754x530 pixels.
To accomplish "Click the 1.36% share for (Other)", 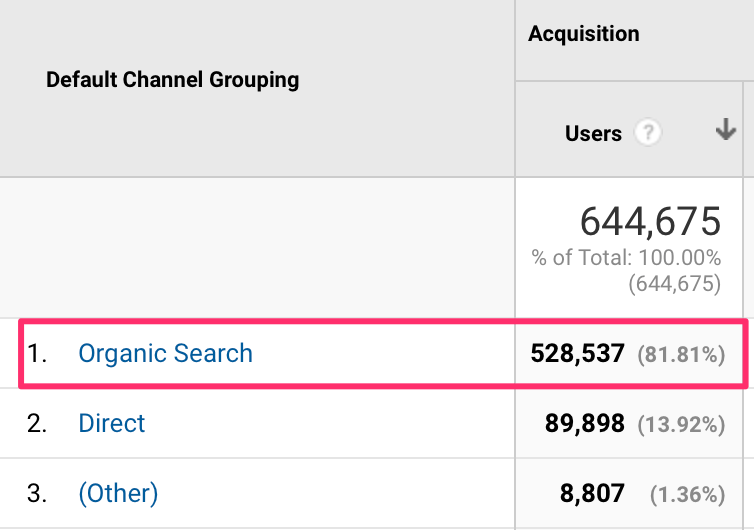I will (686, 494).
